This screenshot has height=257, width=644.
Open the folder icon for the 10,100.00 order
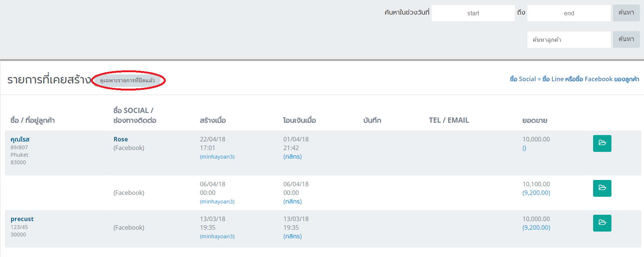click(602, 188)
